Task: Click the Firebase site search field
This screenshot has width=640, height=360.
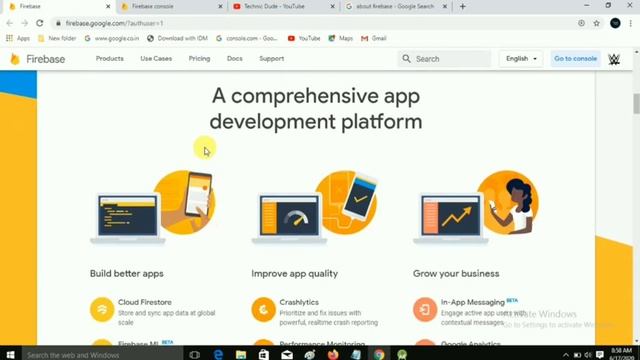Action: tap(444, 59)
